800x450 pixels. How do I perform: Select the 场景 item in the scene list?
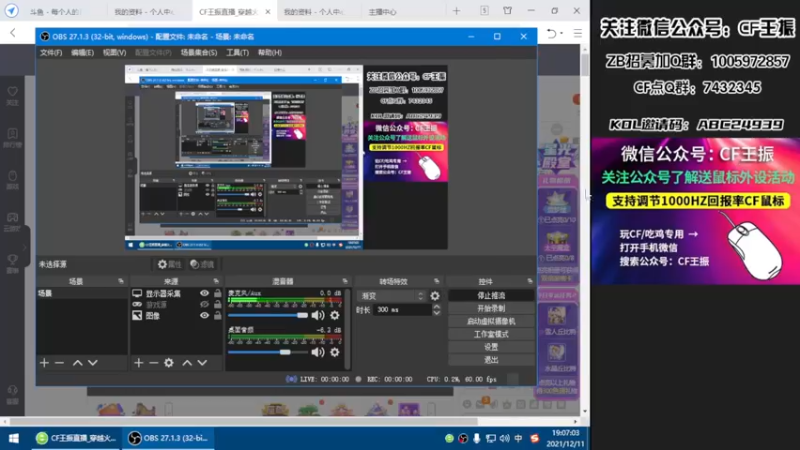82,293
